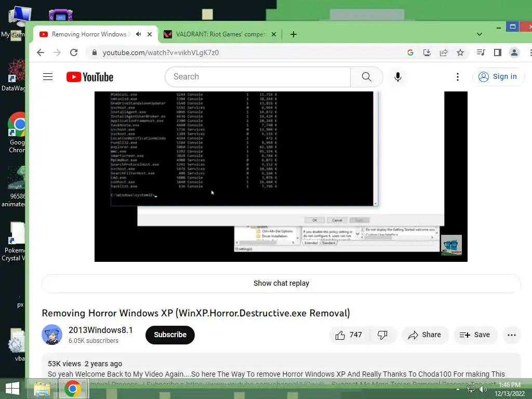Screen dimensions: 532x399
Task: Install app icon in address bar
Action: click(427, 52)
